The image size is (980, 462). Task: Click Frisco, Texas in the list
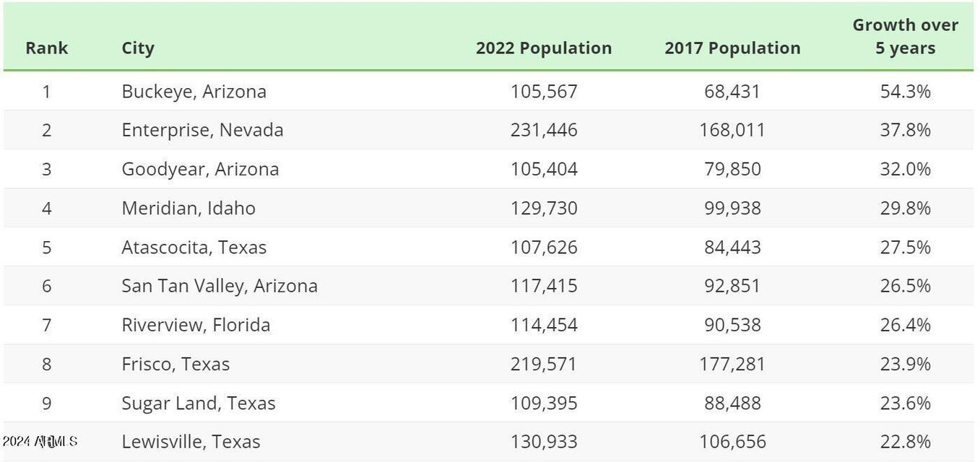(x=175, y=365)
